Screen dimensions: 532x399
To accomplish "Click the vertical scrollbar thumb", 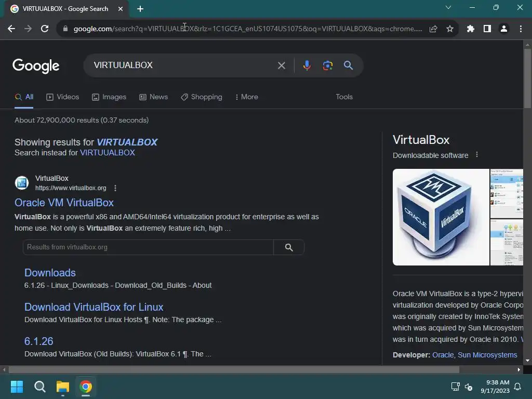I will 527,79.
